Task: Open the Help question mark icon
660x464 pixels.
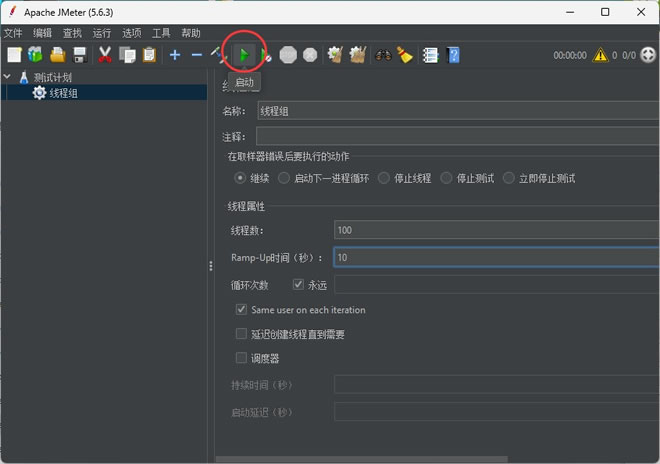Action: [453, 55]
